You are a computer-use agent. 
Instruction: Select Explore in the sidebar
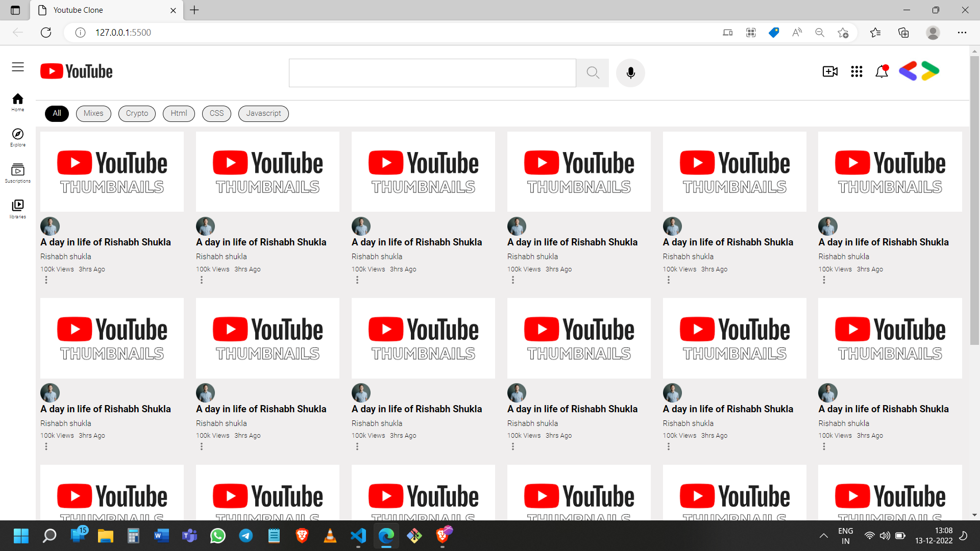(x=18, y=138)
